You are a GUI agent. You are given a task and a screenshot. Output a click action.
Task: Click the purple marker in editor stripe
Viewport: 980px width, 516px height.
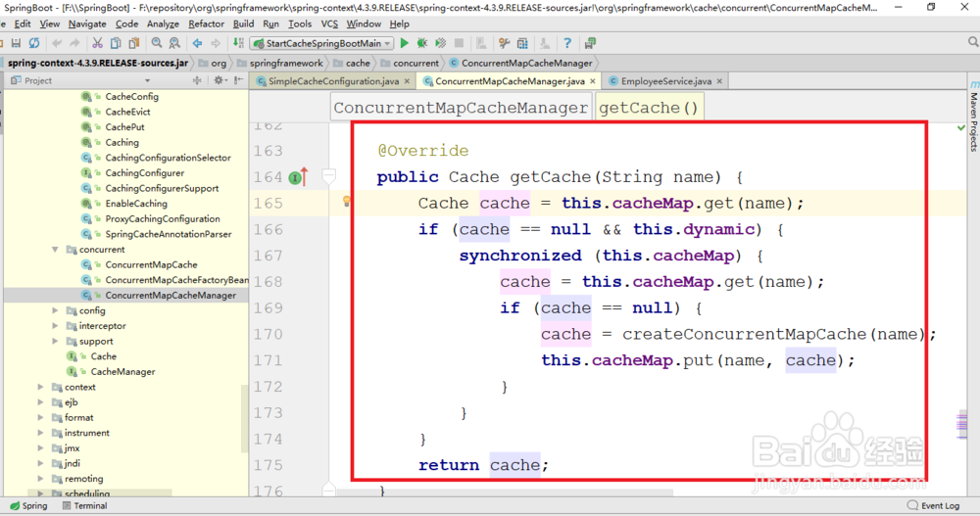[x=962, y=425]
